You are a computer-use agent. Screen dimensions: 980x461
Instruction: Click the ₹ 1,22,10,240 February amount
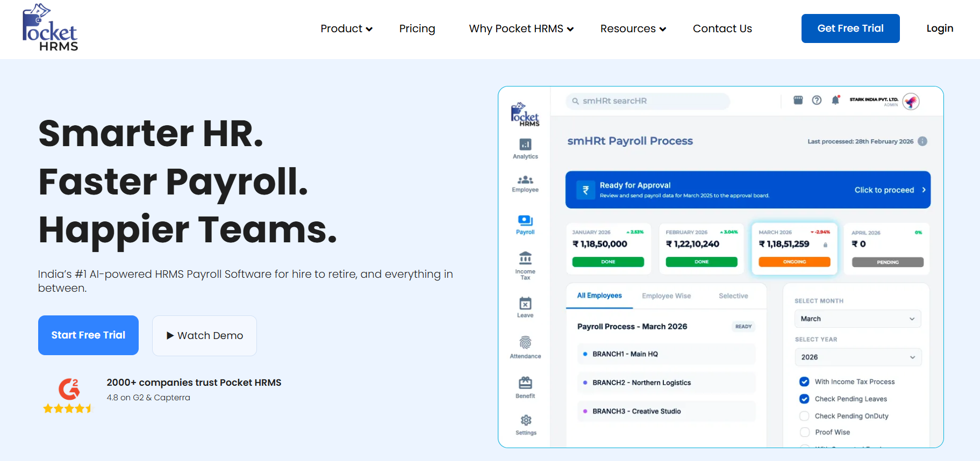(692, 244)
